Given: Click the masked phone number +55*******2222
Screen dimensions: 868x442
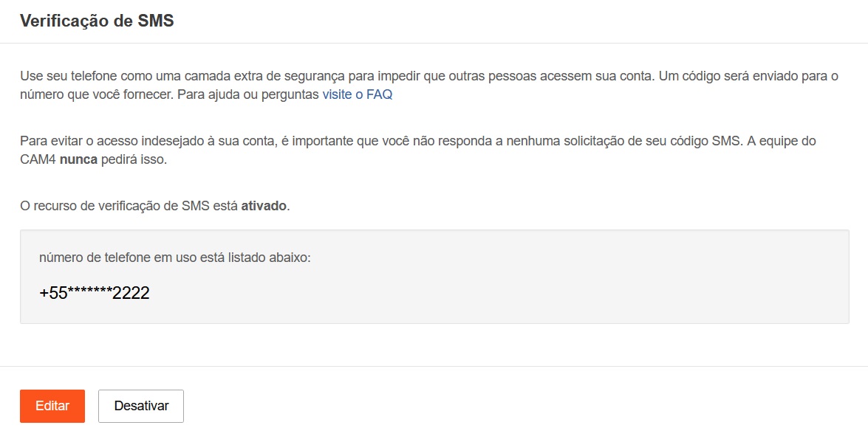Looking at the screenshot, I should pyautogui.click(x=95, y=293).
